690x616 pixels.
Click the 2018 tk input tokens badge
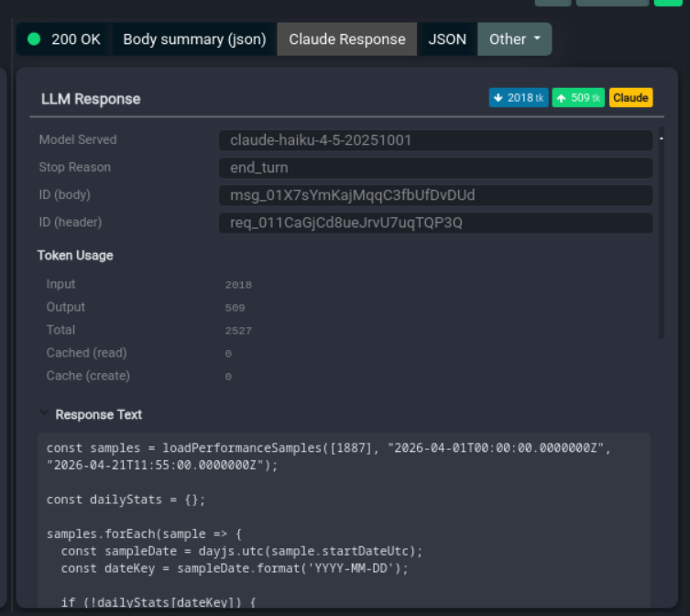[x=519, y=98]
